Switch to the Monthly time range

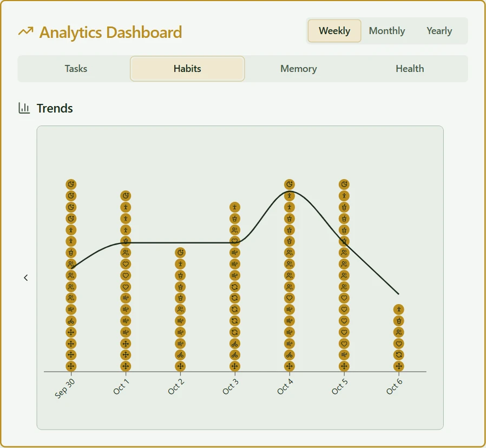coord(387,31)
